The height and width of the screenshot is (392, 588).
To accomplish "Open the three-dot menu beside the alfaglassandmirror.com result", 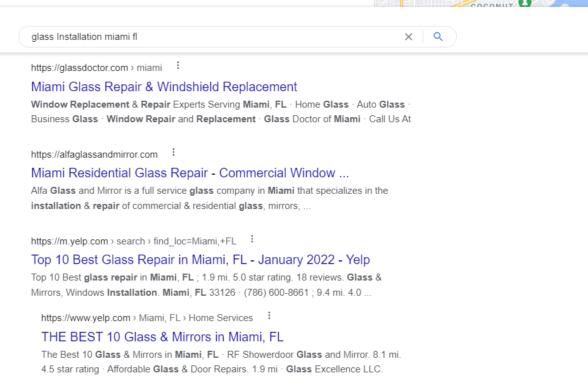I will click(173, 152).
